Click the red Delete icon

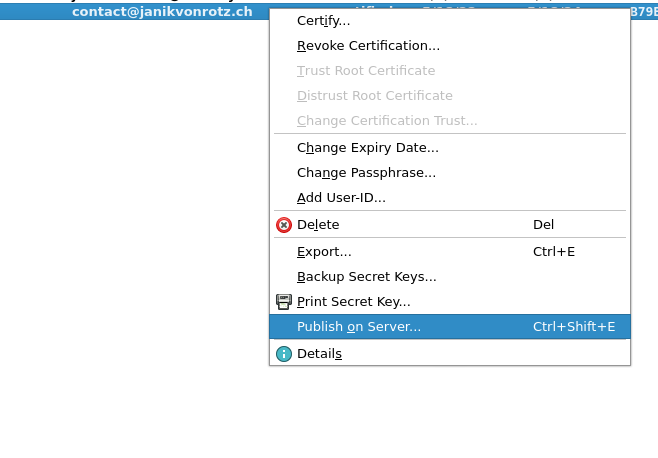click(284, 225)
